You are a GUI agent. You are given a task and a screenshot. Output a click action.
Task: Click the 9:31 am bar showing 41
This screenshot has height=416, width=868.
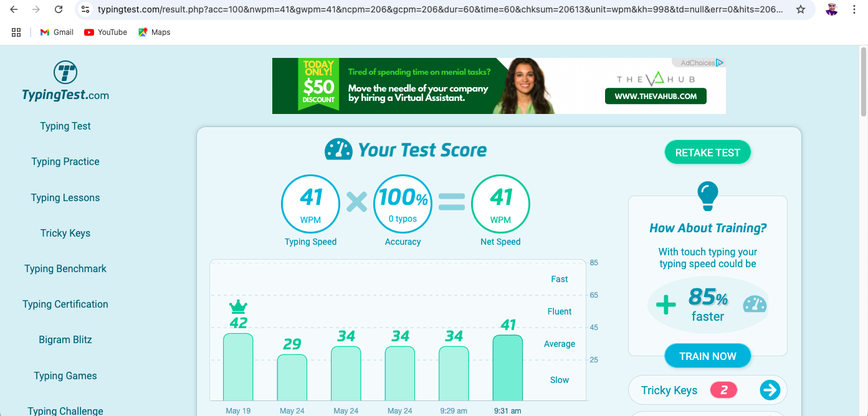pyautogui.click(x=508, y=368)
